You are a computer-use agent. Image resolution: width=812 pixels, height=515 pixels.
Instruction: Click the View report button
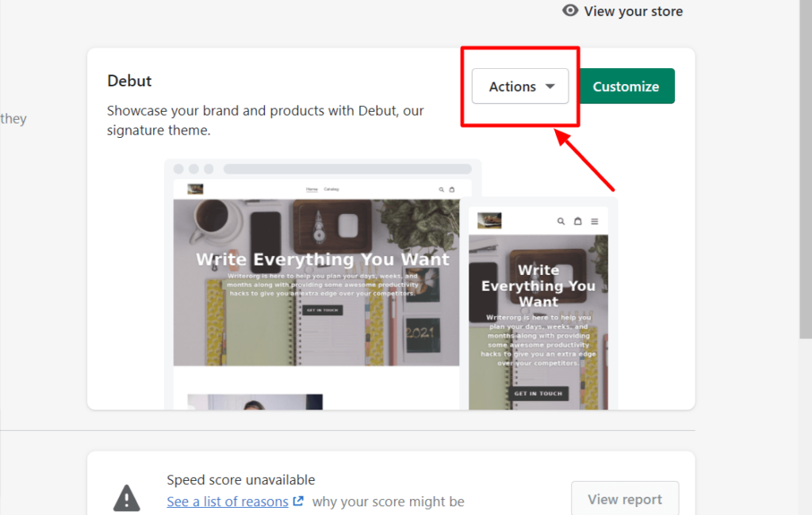[625, 498]
